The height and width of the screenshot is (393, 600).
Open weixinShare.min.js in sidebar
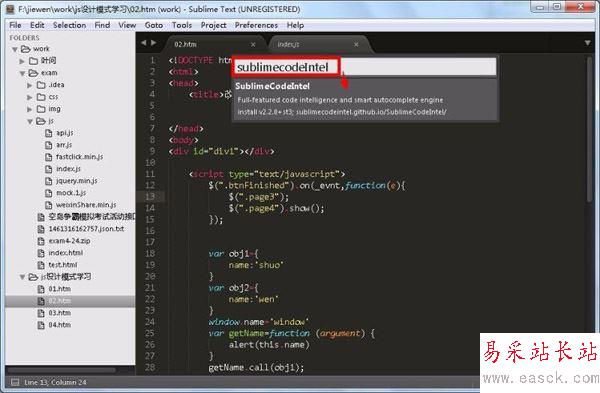pyautogui.click(x=86, y=205)
